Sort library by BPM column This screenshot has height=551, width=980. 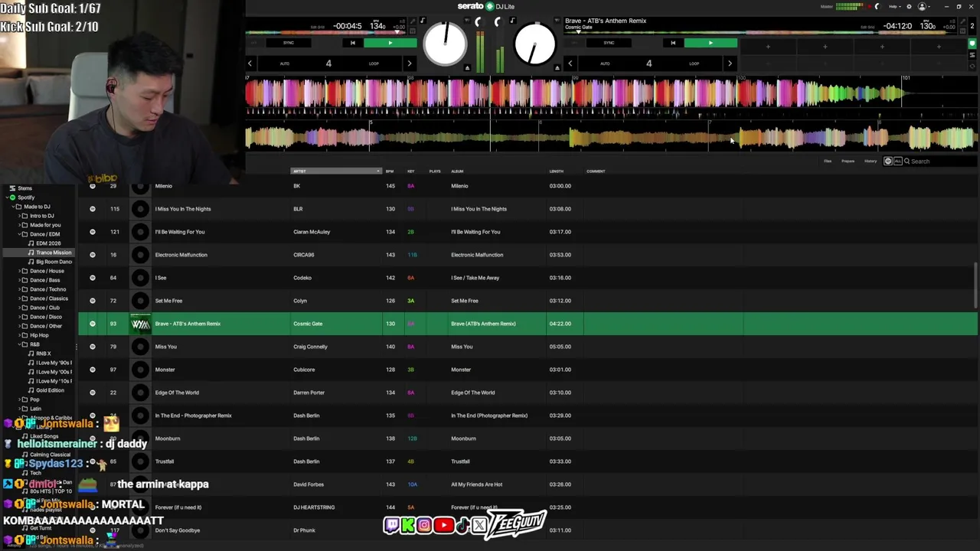tap(390, 171)
